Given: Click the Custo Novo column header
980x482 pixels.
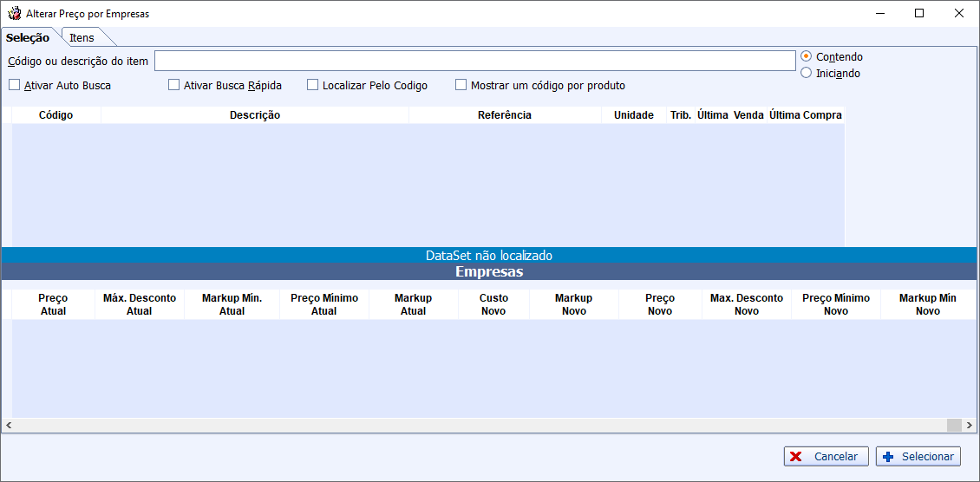Looking at the screenshot, I should click(x=494, y=304).
